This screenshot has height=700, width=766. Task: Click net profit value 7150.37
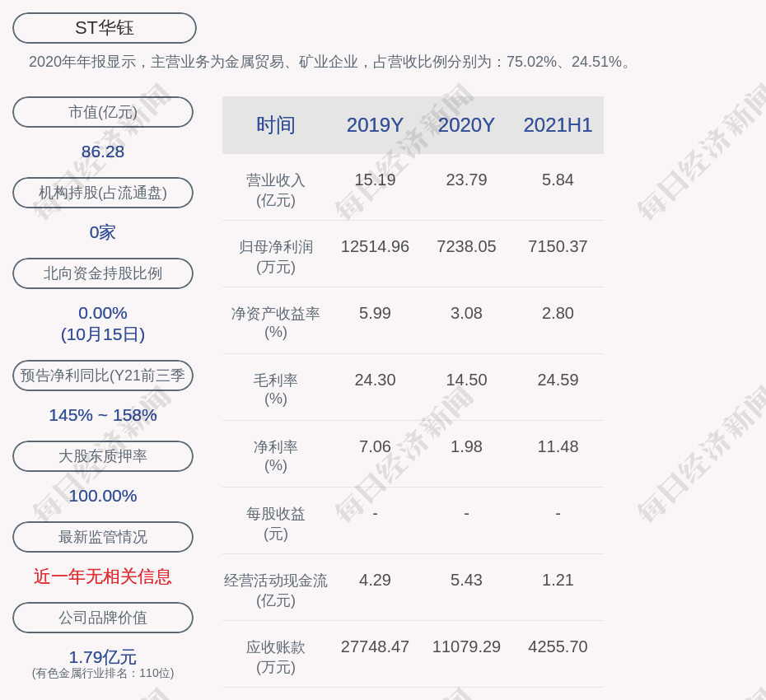(558, 247)
